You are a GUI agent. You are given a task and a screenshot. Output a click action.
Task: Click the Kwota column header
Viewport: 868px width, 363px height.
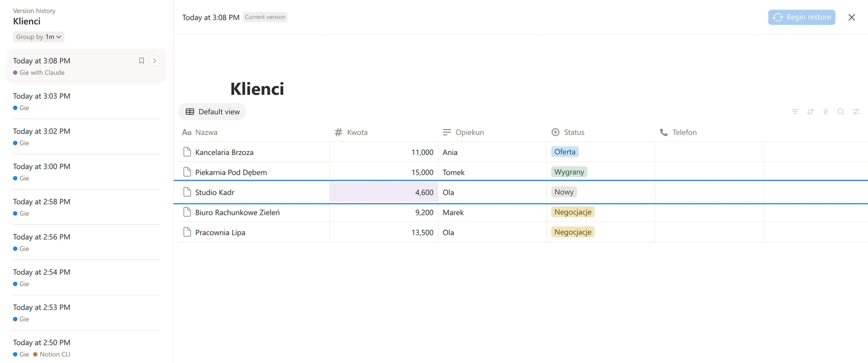tap(384, 132)
